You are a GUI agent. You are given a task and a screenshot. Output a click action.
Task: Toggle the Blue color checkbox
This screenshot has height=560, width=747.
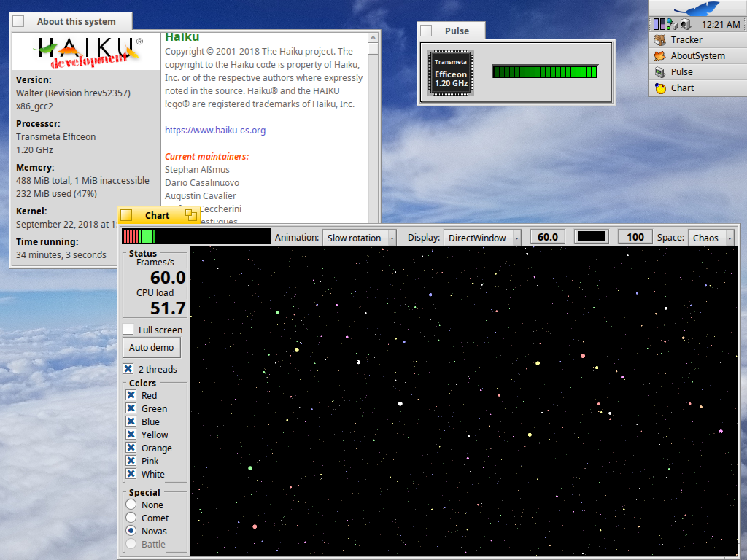pos(131,421)
